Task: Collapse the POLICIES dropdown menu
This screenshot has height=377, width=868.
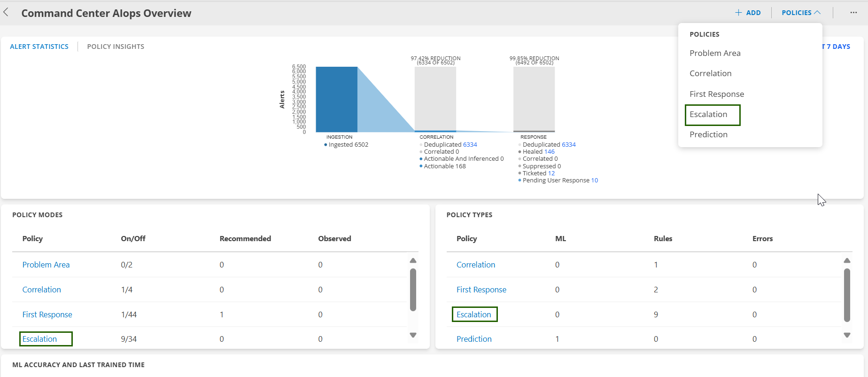Action: pos(801,13)
